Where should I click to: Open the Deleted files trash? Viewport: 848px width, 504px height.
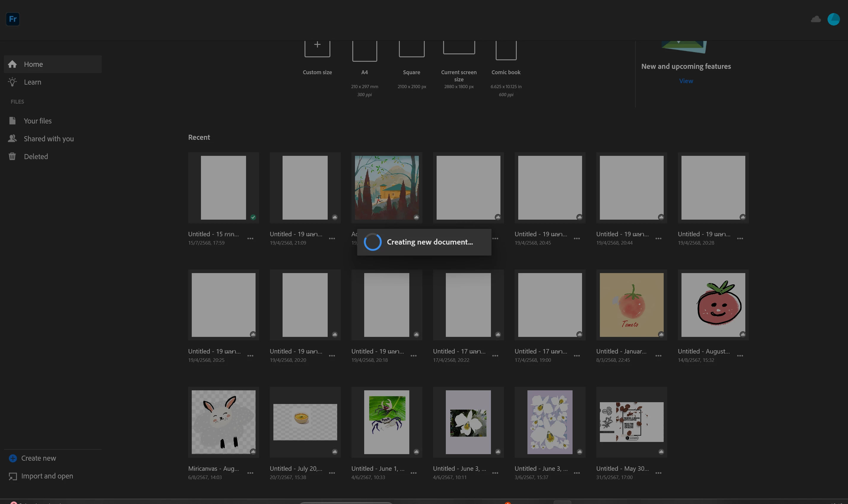coord(36,156)
